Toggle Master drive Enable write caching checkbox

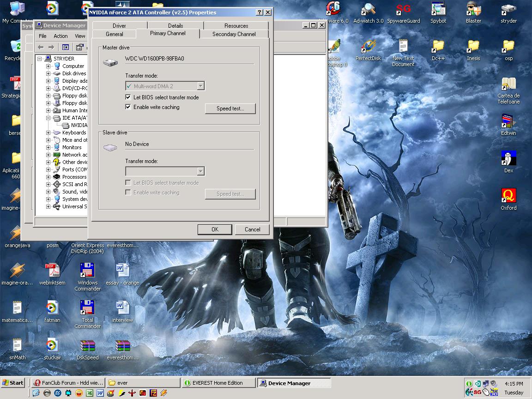(128, 107)
